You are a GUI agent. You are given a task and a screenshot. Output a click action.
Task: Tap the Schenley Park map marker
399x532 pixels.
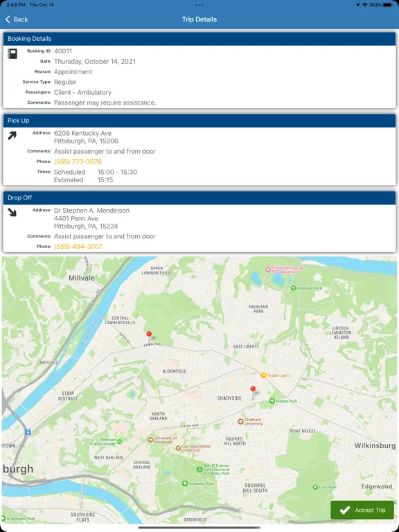[184, 484]
